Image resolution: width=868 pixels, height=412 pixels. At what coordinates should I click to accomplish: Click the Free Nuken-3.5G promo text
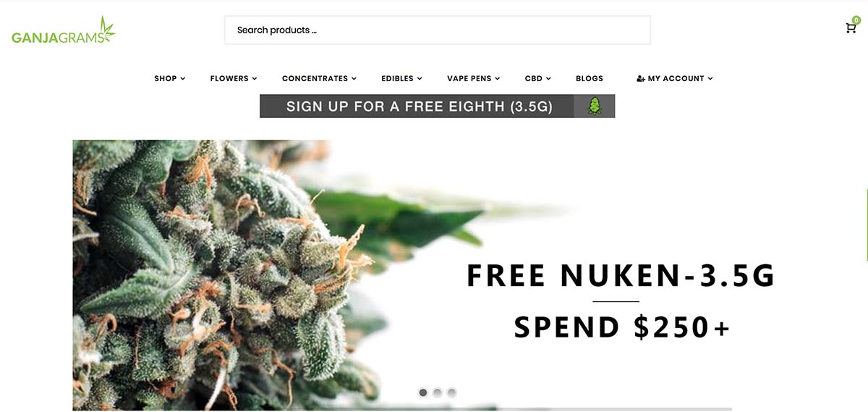(x=621, y=276)
